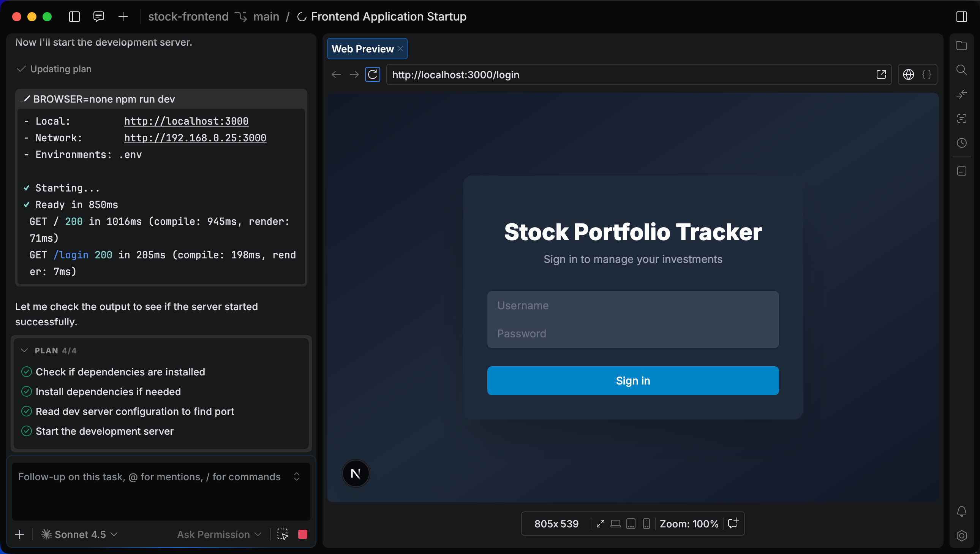Close the Web Preview tab
Image resolution: width=980 pixels, height=554 pixels.
pyautogui.click(x=400, y=49)
